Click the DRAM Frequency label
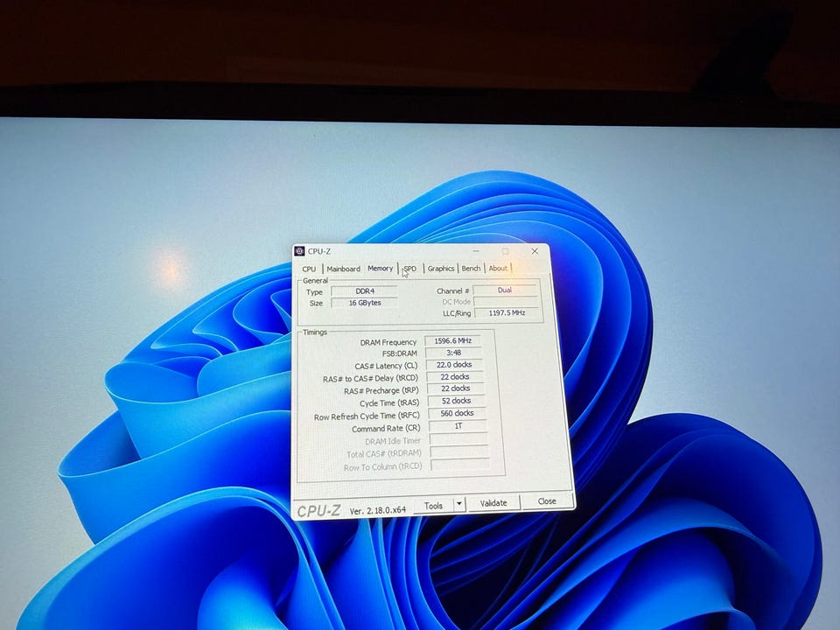Viewport: 840px width, 630px height. [x=388, y=342]
